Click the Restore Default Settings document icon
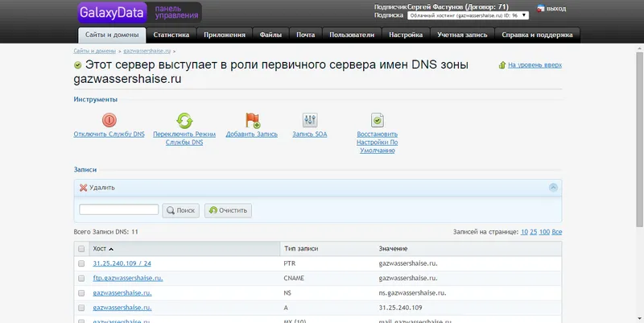The width and height of the screenshot is (644, 323). click(x=377, y=120)
